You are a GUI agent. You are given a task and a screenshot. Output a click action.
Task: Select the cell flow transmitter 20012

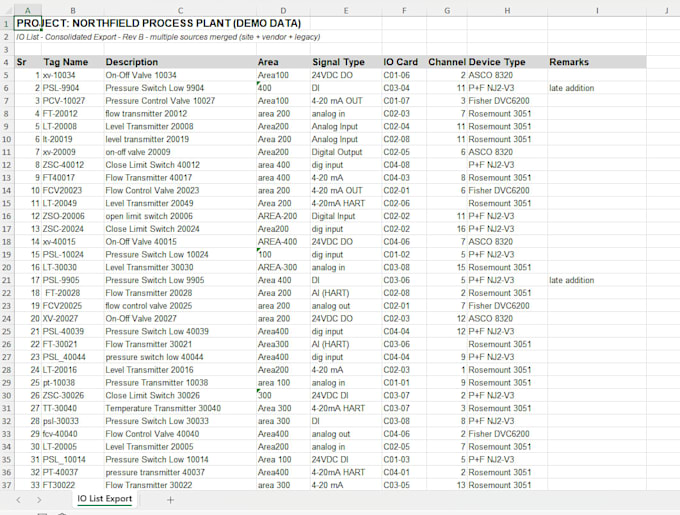(x=180, y=114)
